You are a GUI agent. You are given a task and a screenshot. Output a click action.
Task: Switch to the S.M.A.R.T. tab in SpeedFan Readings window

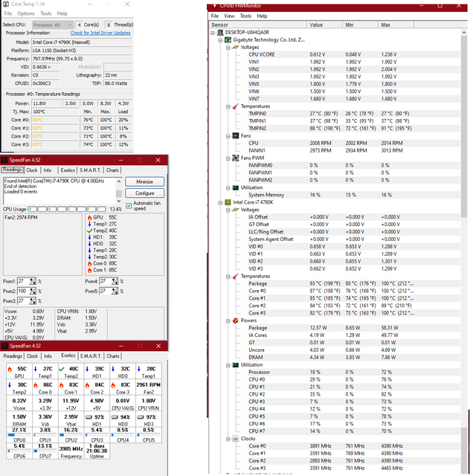(90, 170)
